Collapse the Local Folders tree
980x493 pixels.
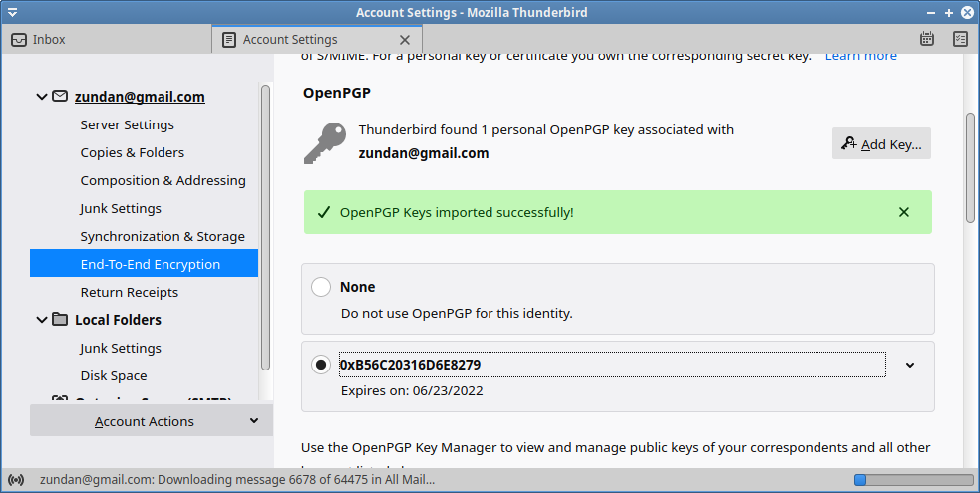click(42, 320)
